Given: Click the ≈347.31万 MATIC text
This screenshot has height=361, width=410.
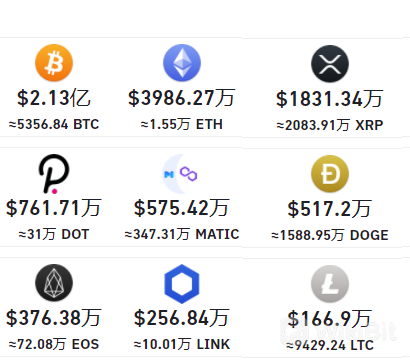Looking at the screenshot, I should (182, 234).
